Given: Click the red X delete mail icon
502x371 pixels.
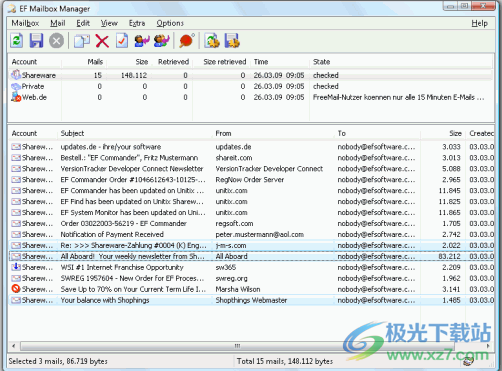Looking at the screenshot, I should pyautogui.click(x=102, y=41).
